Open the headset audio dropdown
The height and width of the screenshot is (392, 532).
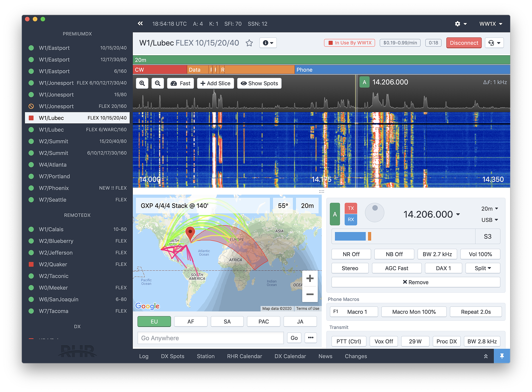(x=494, y=43)
